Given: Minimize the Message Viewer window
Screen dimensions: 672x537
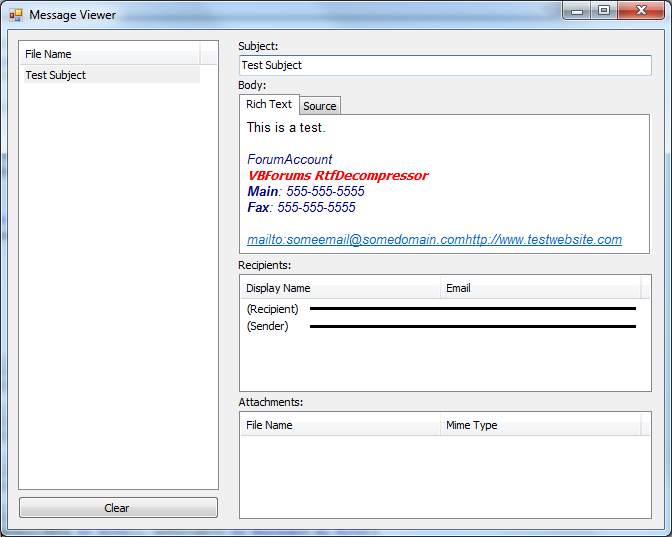Looking at the screenshot, I should [577, 11].
